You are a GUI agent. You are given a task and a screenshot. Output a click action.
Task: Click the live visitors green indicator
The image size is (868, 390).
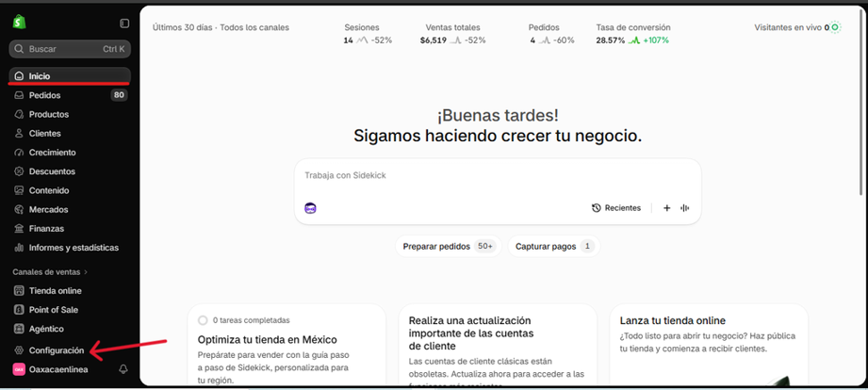coord(835,27)
